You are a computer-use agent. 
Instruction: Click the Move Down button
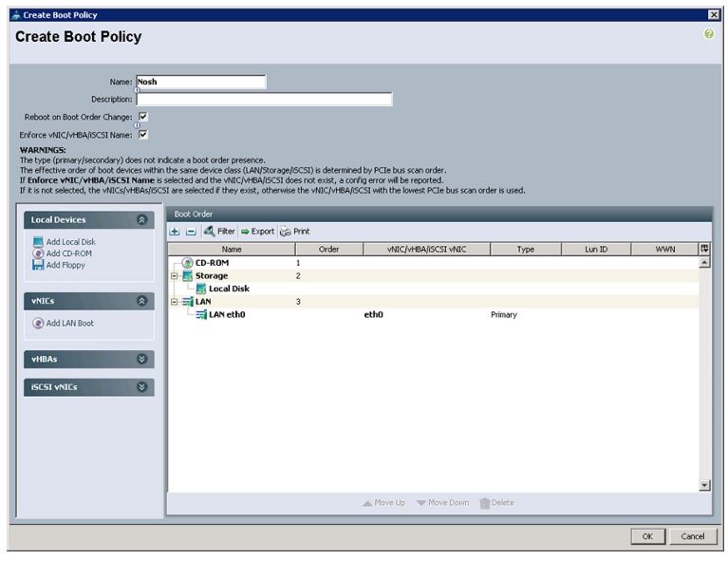click(443, 503)
